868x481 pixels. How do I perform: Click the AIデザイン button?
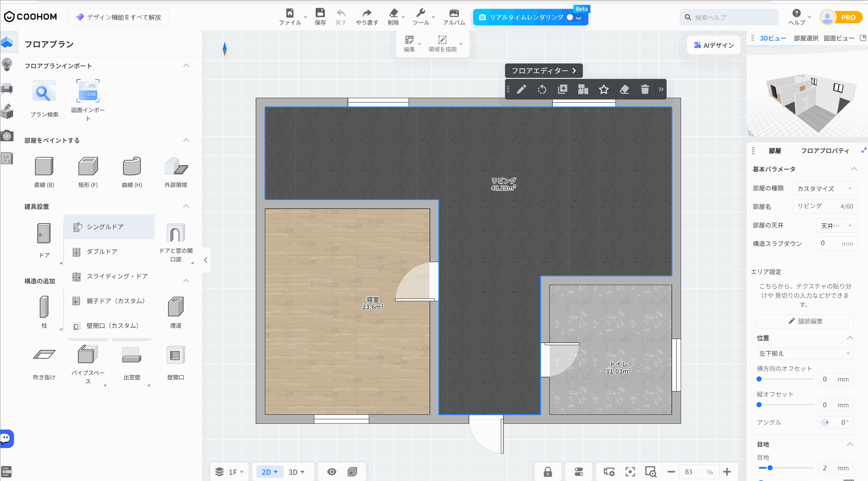pos(714,45)
